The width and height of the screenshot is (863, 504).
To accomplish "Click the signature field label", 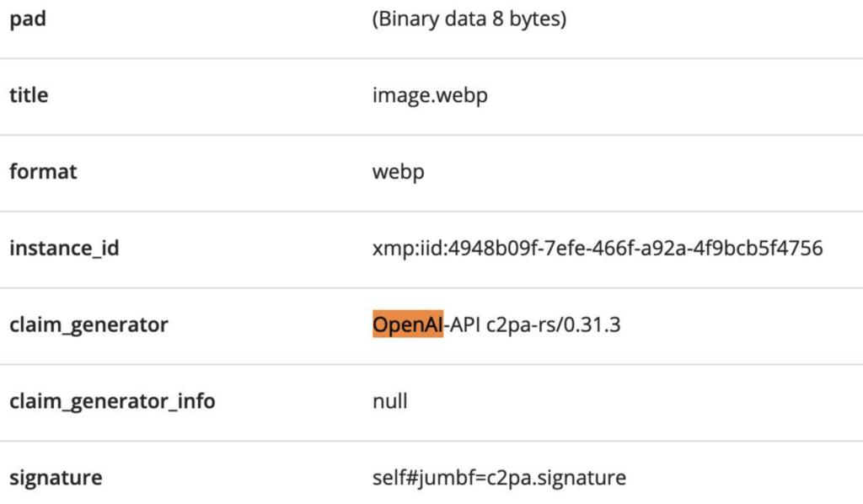I will click(56, 478).
